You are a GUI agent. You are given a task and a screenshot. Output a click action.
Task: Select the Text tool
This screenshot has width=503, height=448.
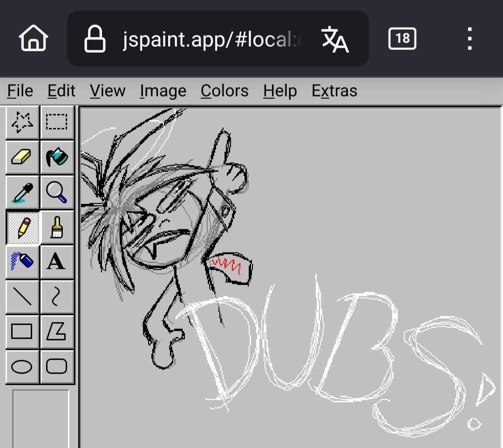[x=57, y=262]
